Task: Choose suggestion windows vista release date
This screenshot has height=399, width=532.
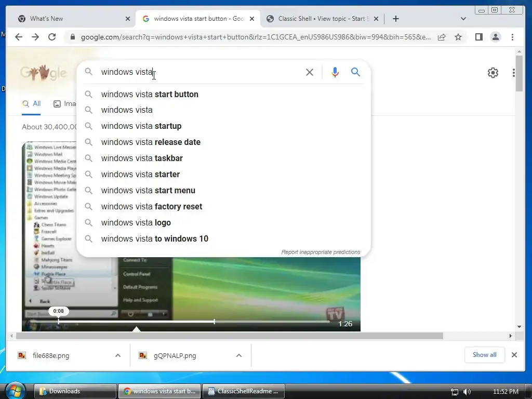Action: coord(223,142)
